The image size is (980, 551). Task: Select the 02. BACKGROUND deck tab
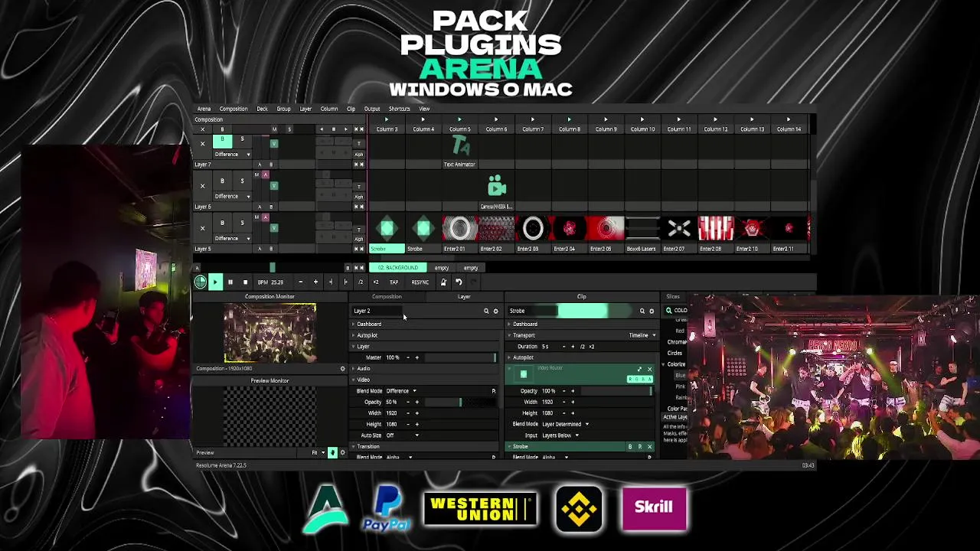[x=398, y=268]
